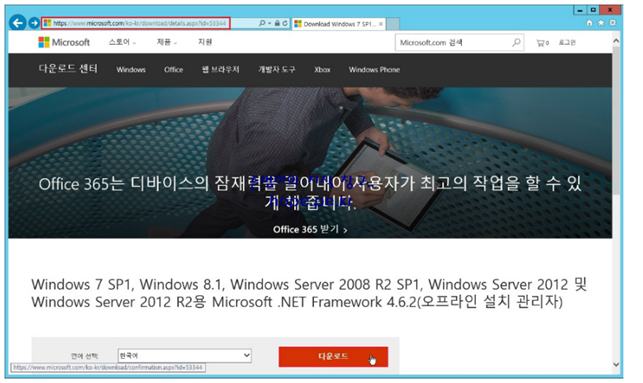Select the URL in the address bar

(139, 23)
